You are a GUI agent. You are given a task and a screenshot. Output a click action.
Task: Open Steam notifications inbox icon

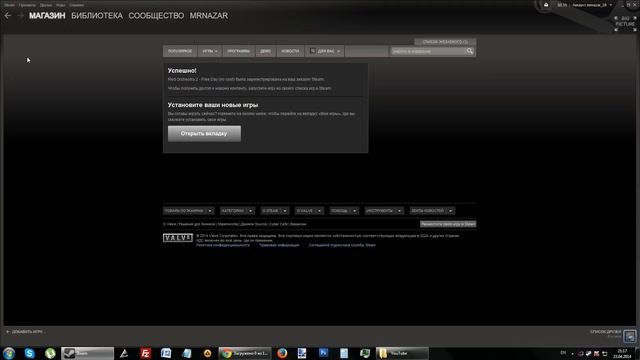pyautogui.click(x=546, y=5)
